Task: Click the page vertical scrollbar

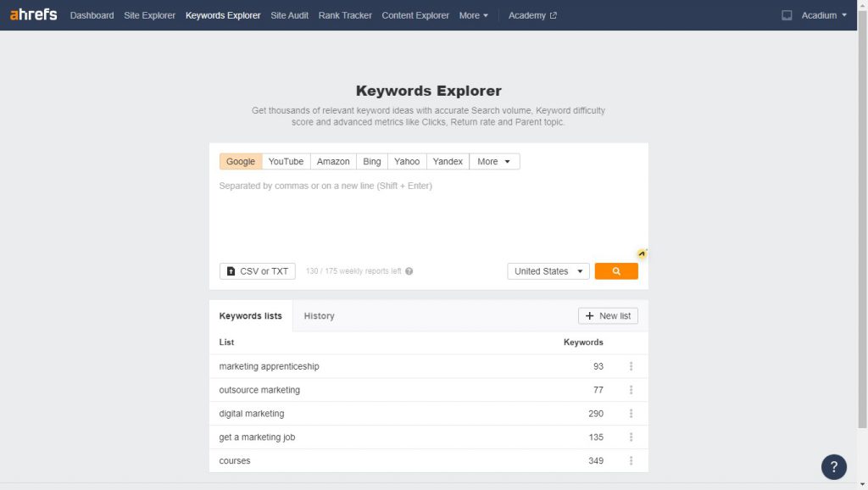Action: [x=862, y=218]
